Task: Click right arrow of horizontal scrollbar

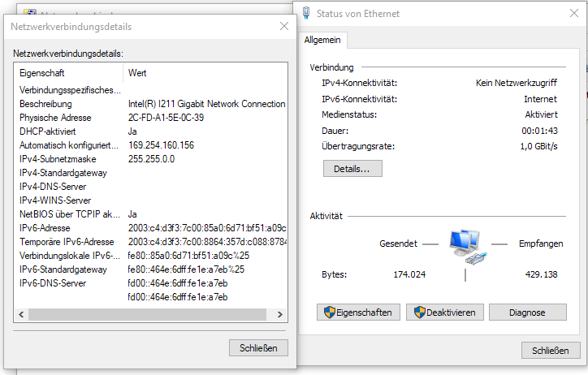Action: pyautogui.click(x=279, y=314)
